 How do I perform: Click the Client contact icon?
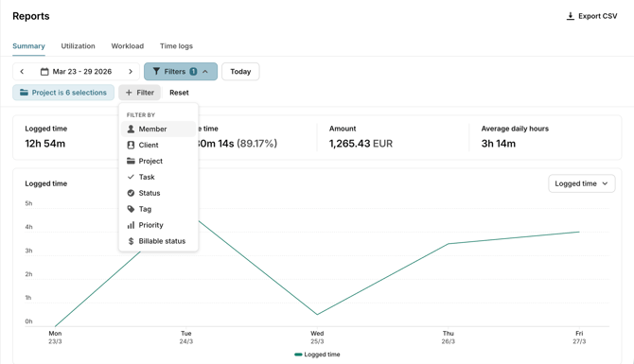(x=131, y=145)
